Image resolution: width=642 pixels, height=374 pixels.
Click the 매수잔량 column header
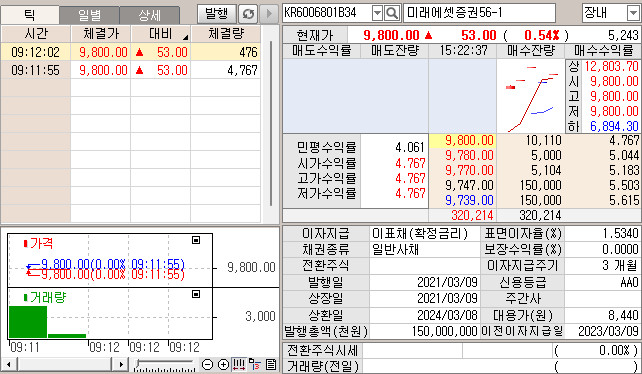point(531,51)
